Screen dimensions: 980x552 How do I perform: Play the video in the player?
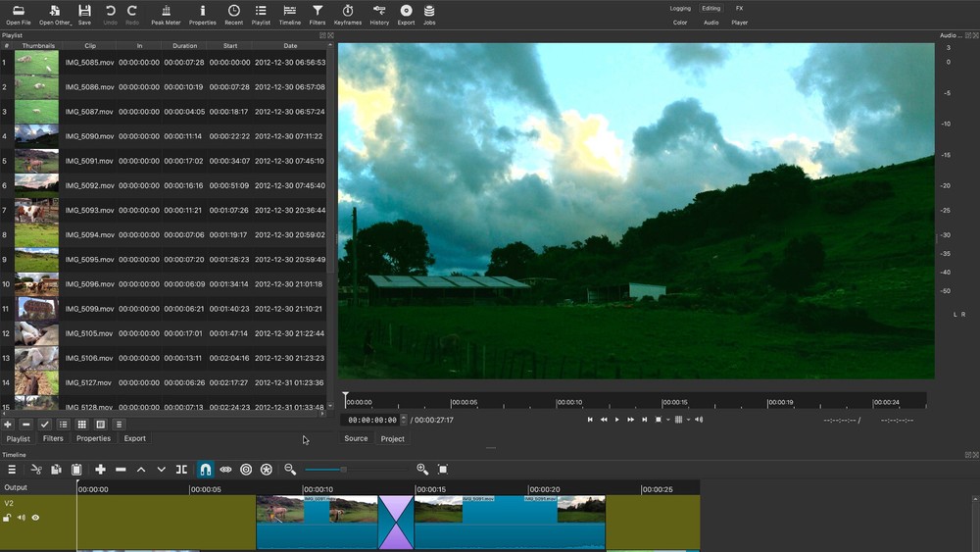click(616, 420)
